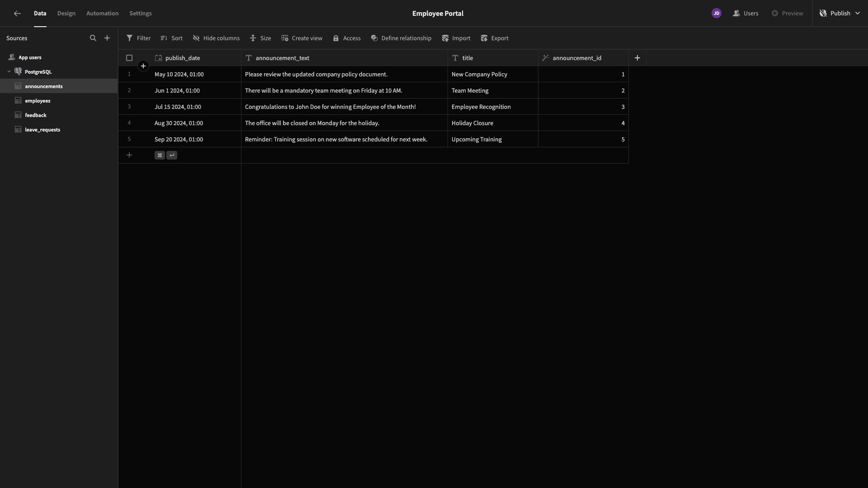Click the publish_date column header
Viewport: 868px width, 488px height.
[196, 58]
